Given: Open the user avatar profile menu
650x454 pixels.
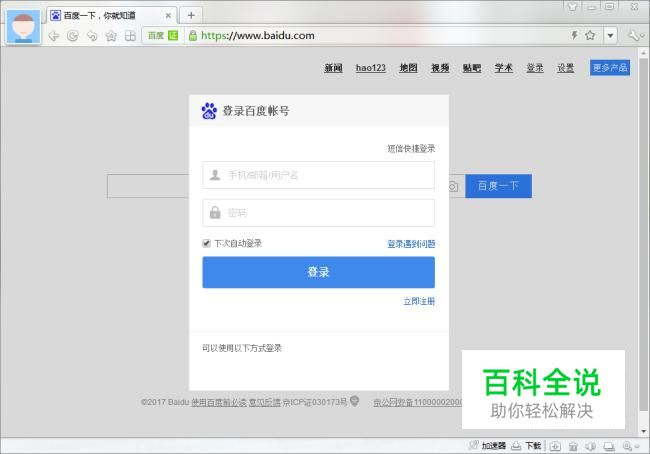Looking at the screenshot, I should click(24, 27).
